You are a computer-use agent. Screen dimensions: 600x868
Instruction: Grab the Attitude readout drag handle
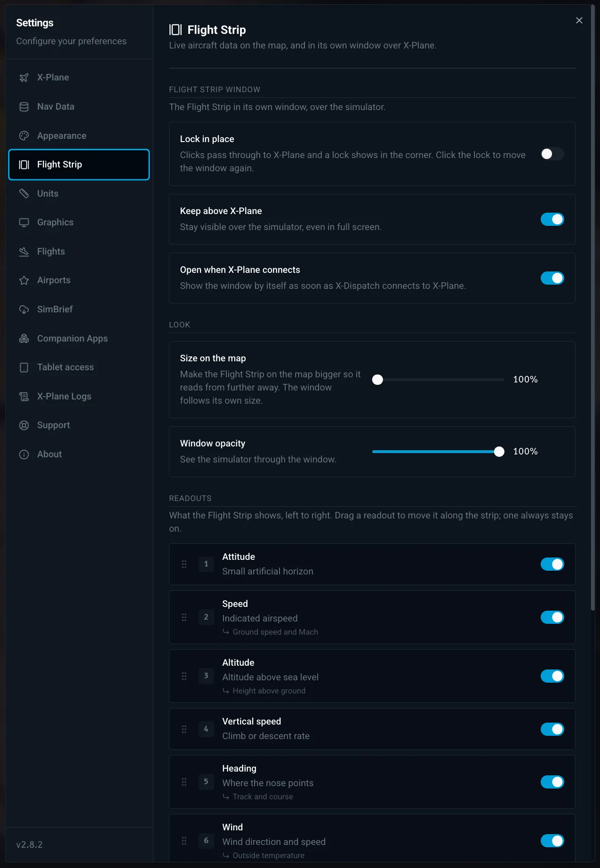[x=184, y=564]
